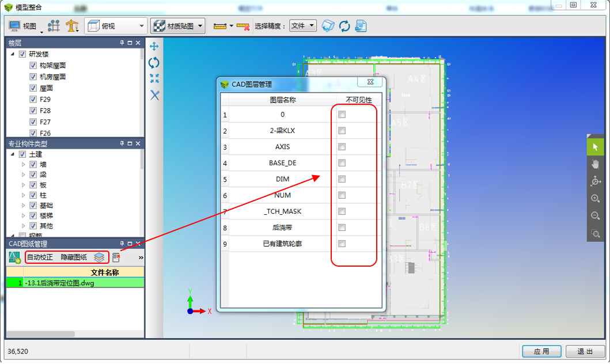Image resolution: width=610 pixels, height=364 pixels.
Task: Close the CAD图层管理 dialog
Action: (370, 82)
